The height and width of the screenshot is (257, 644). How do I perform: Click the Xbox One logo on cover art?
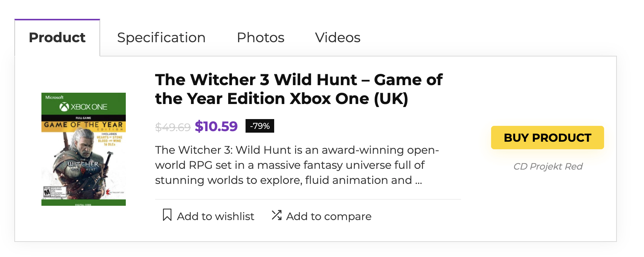click(x=83, y=107)
